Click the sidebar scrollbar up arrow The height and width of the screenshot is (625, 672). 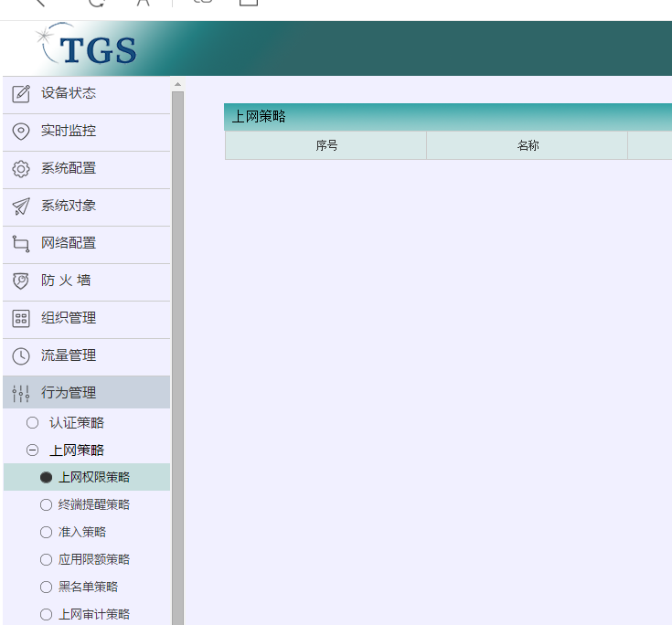click(x=178, y=84)
